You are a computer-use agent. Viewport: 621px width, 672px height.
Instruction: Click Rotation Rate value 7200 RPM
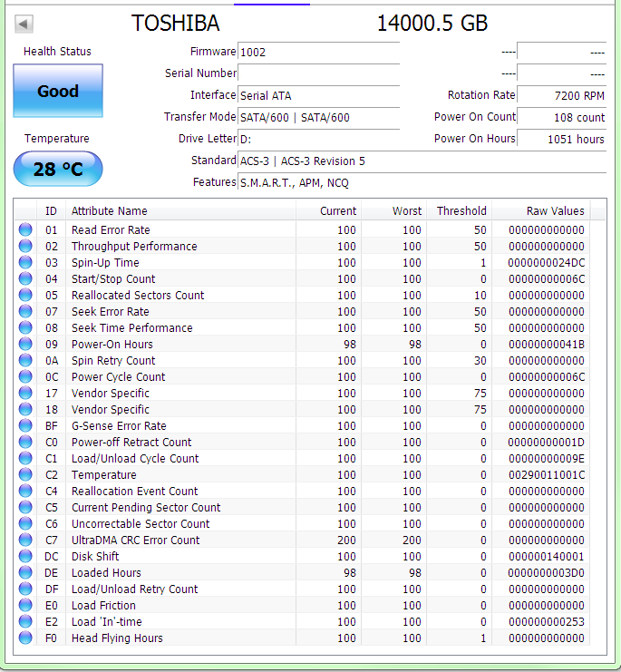point(562,95)
